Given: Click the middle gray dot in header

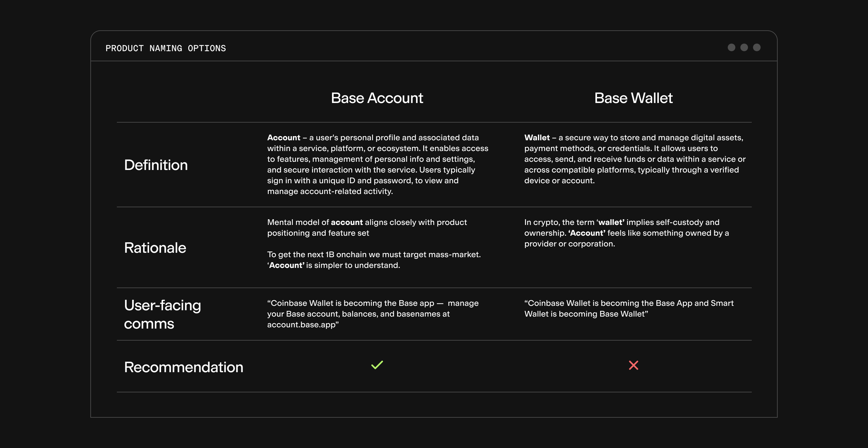Looking at the screenshot, I should click(744, 47).
